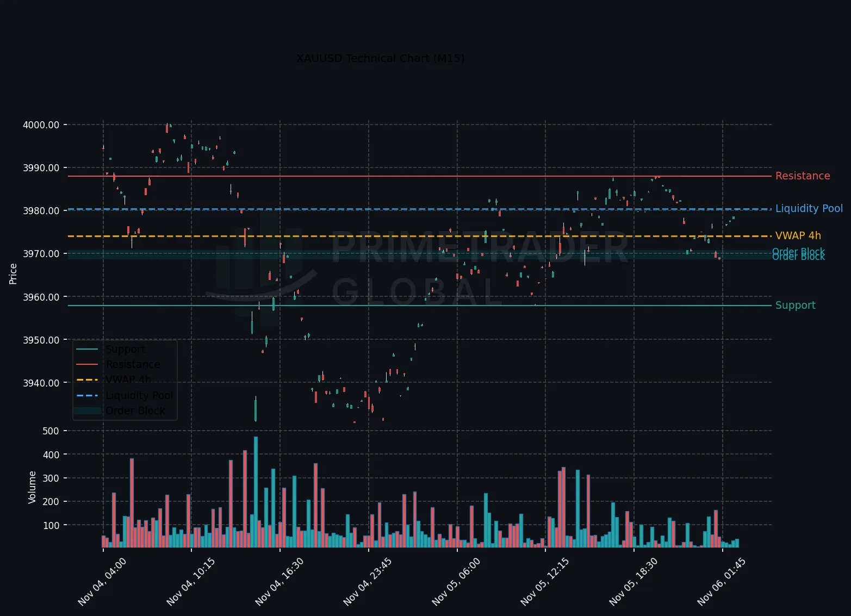This screenshot has width=851, height=616.
Task: Select the Liquidity Pool entry in the legend box
Action: (x=139, y=396)
